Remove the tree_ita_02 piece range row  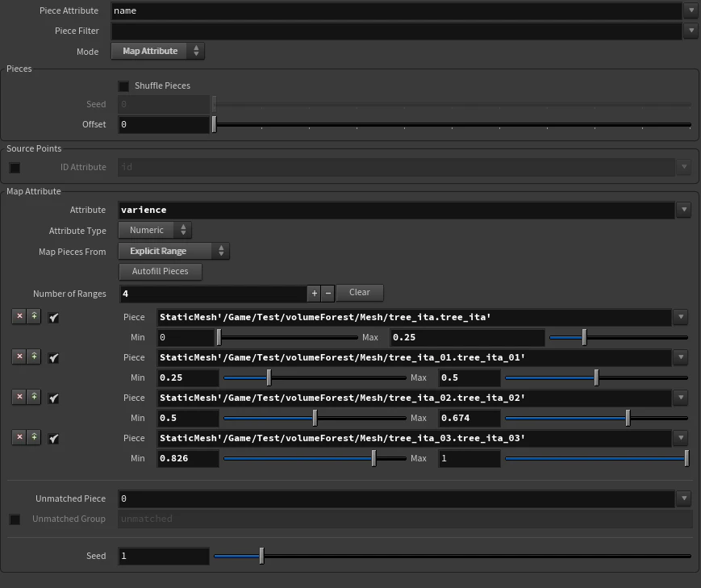19,397
